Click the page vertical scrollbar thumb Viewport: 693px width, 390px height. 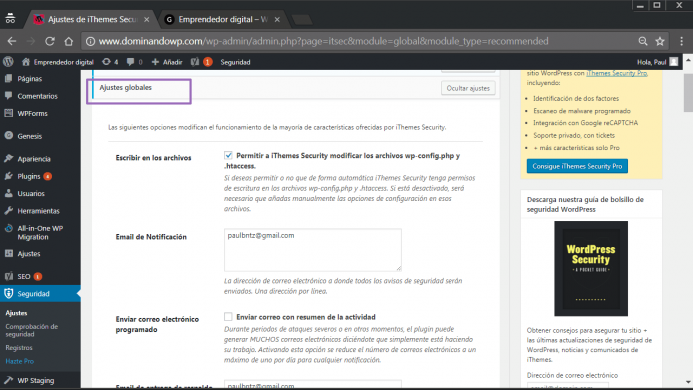pos(688,93)
